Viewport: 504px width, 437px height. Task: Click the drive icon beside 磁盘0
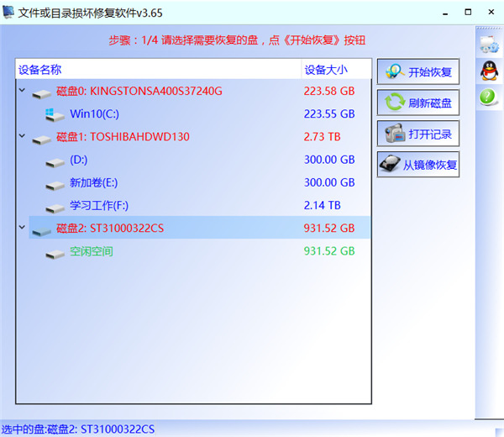pos(42,94)
